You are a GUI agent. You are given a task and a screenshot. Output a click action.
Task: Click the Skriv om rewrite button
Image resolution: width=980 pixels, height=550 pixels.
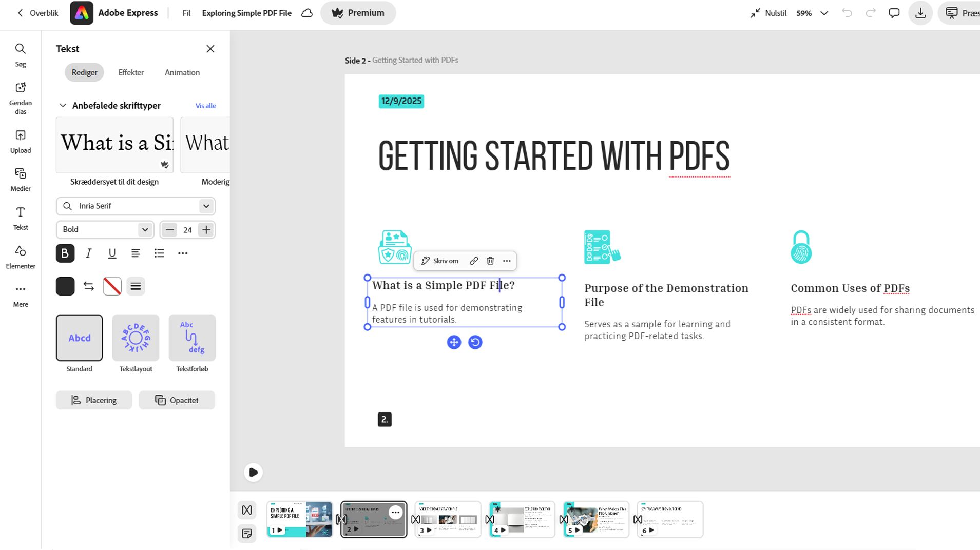pyautogui.click(x=440, y=261)
